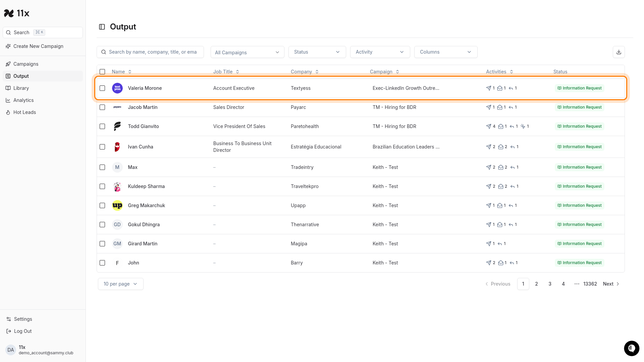
Task: Click Todd Gianvito's Paretohealth logo
Action: point(117,126)
